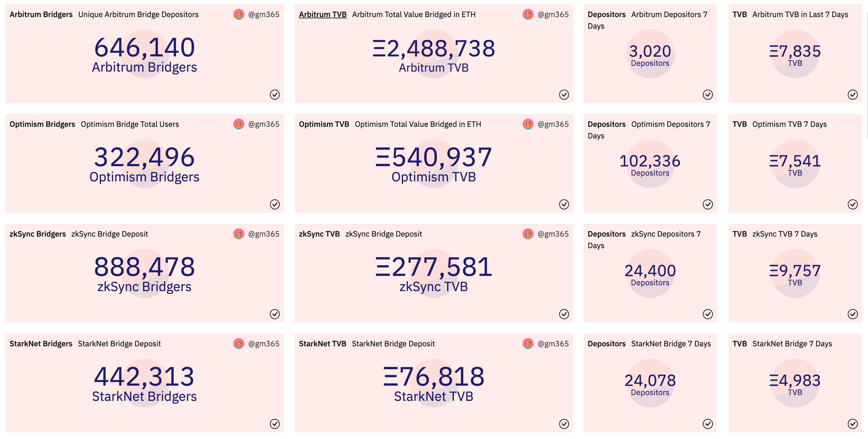Click the Ξ540,937 Optimism TVB counter value
Viewport: 868px width, 439px height.
pyautogui.click(x=434, y=157)
